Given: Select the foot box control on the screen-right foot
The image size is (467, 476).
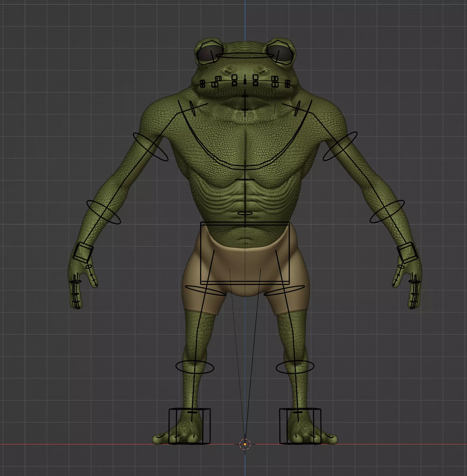Looking at the screenshot, I should [x=300, y=426].
